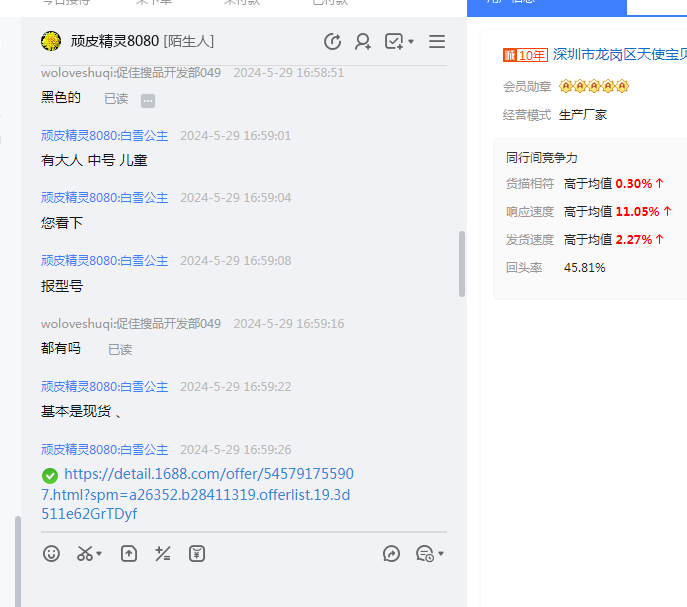
Task: Open the hamburger menu in chat header
Action: (x=437, y=41)
